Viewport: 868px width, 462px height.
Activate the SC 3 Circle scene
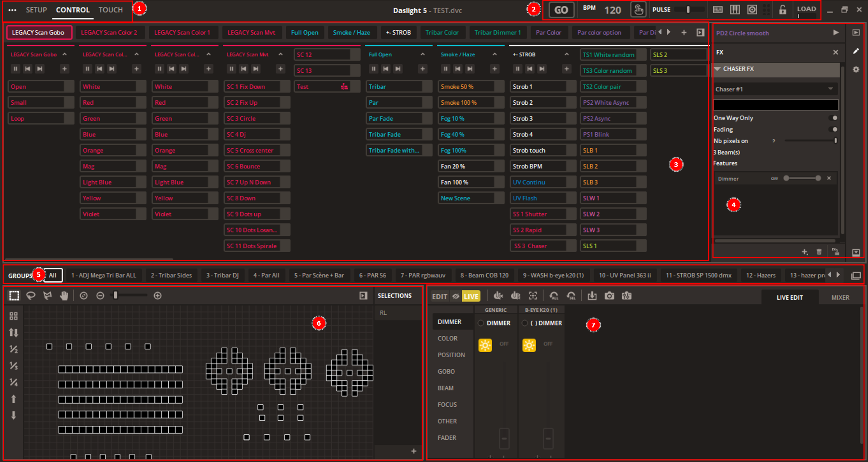(256, 119)
